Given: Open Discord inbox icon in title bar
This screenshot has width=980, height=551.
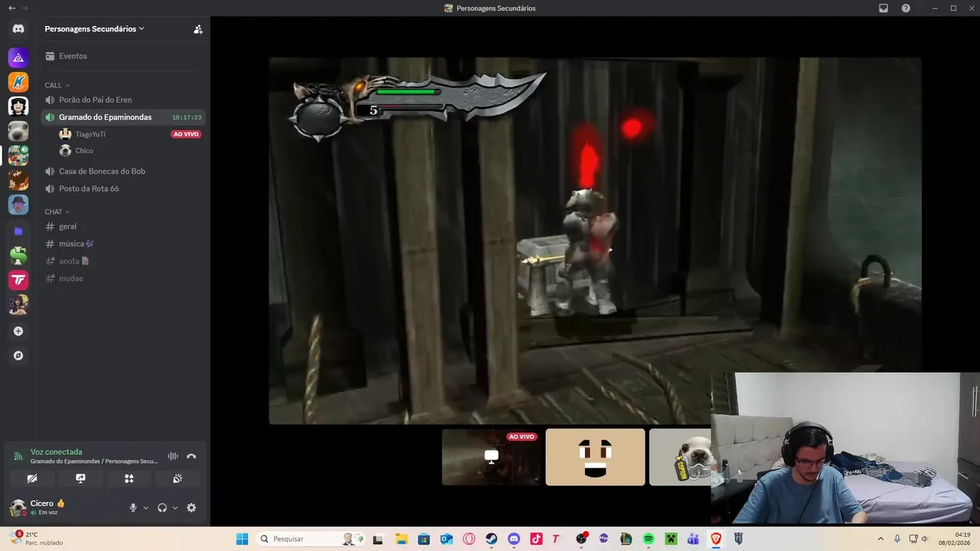Looking at the screenshot, I should 884,8.
